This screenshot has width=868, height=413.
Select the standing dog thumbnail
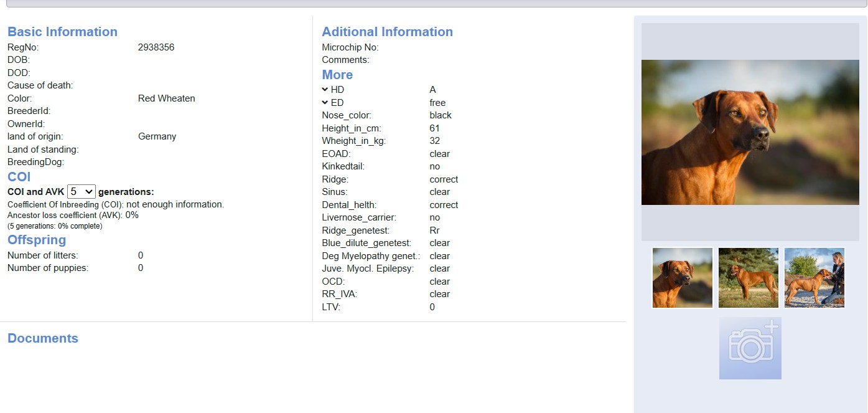pos(749,278)
